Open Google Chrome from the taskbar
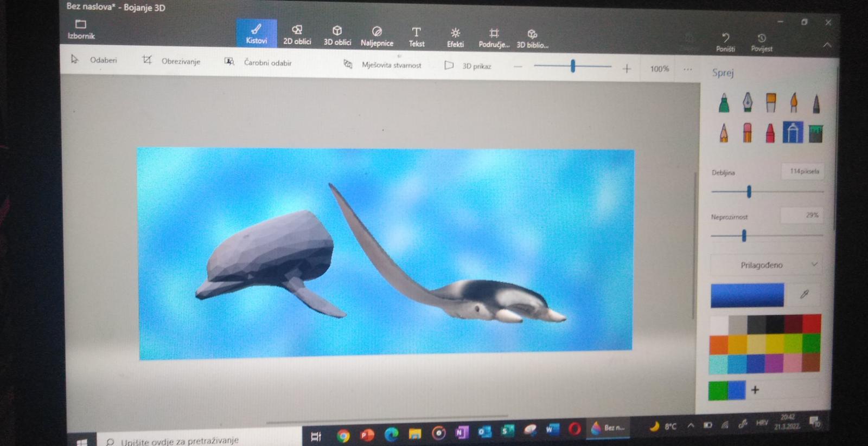The image size is (868, 446). [343, 435]
